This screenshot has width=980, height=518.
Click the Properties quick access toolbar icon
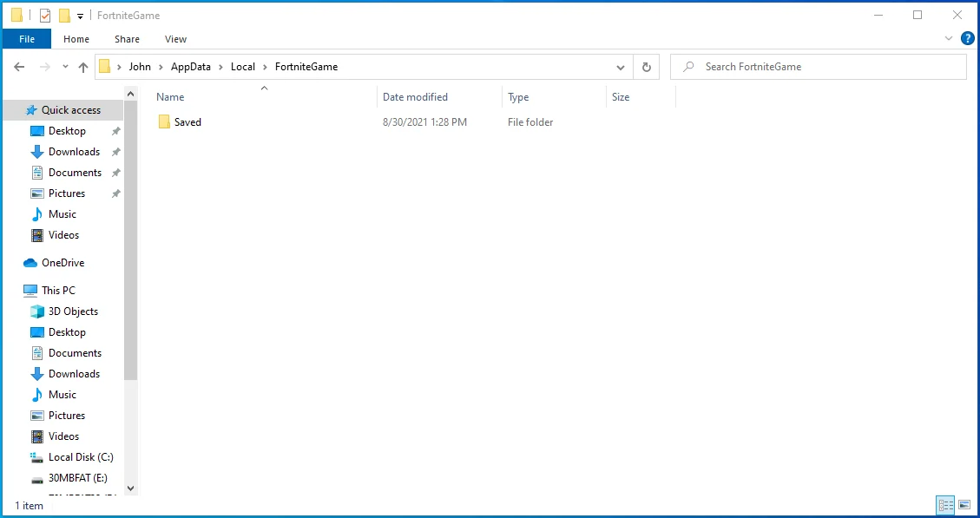(x=45, y=16)
